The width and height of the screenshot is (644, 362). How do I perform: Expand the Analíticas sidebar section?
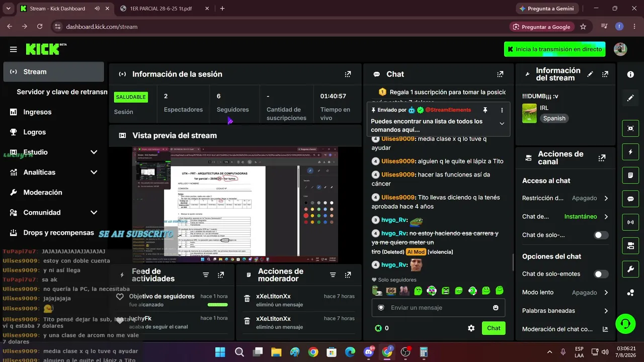pos(94,172)
